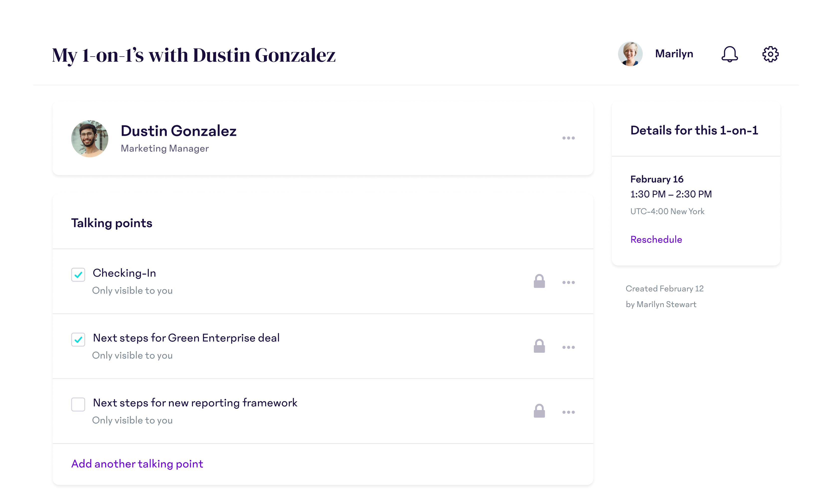827x504 pixels.
Task: Open settings via gear icon
Action: (x=770, y=54)
